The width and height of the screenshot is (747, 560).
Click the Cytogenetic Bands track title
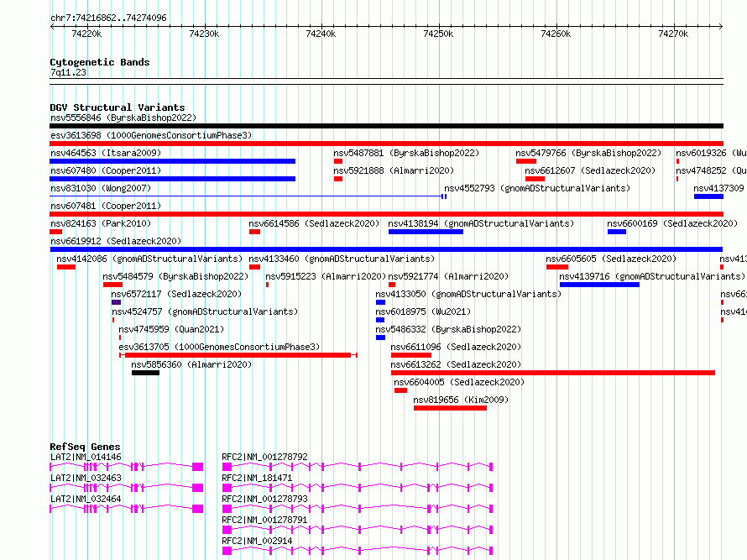(x=100, y=62)
